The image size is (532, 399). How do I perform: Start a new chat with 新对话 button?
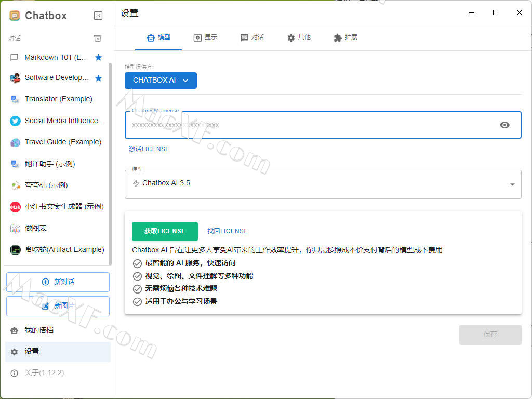(58, 282)
